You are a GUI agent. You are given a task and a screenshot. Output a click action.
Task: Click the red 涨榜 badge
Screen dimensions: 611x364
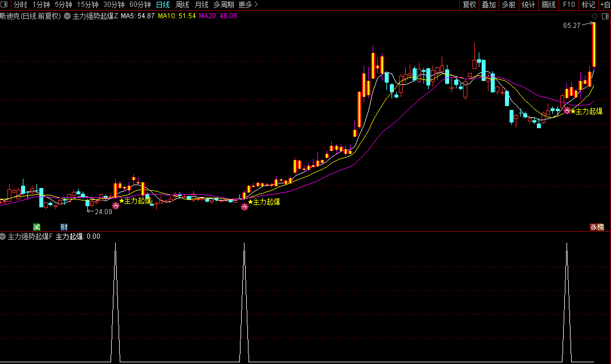pos(597,227)
